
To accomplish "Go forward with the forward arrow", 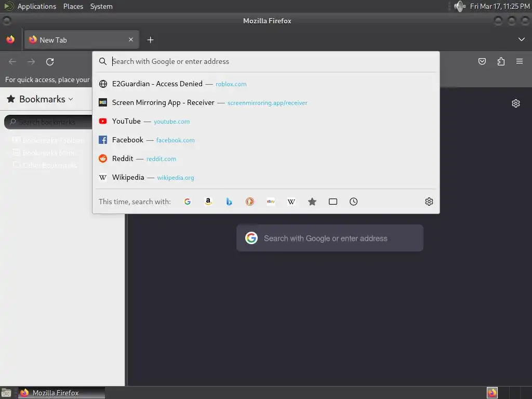I will pos(31,61).
